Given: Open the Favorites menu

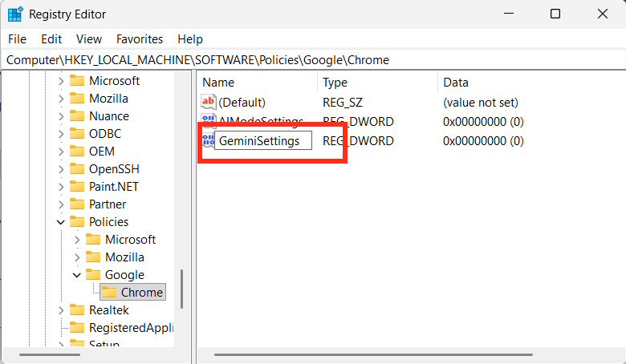Looking at the screenshot, I should tap(140, 39).
